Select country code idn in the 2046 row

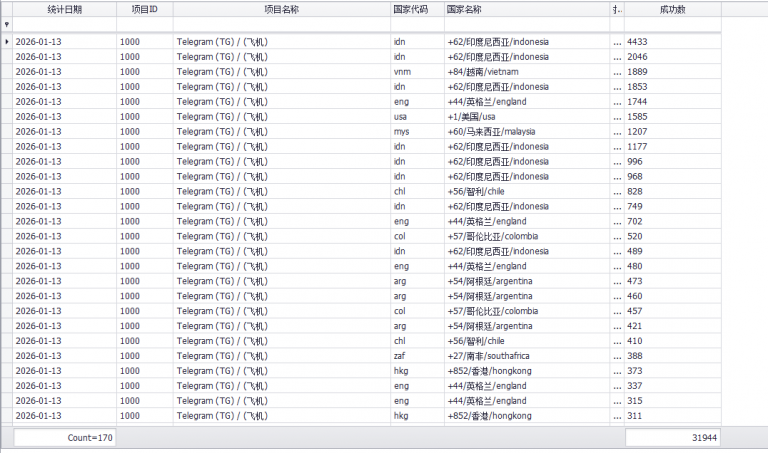(417, 57)
